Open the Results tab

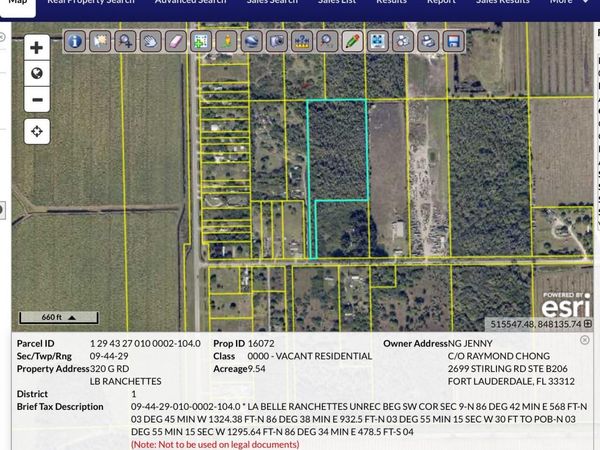(391, 2)
